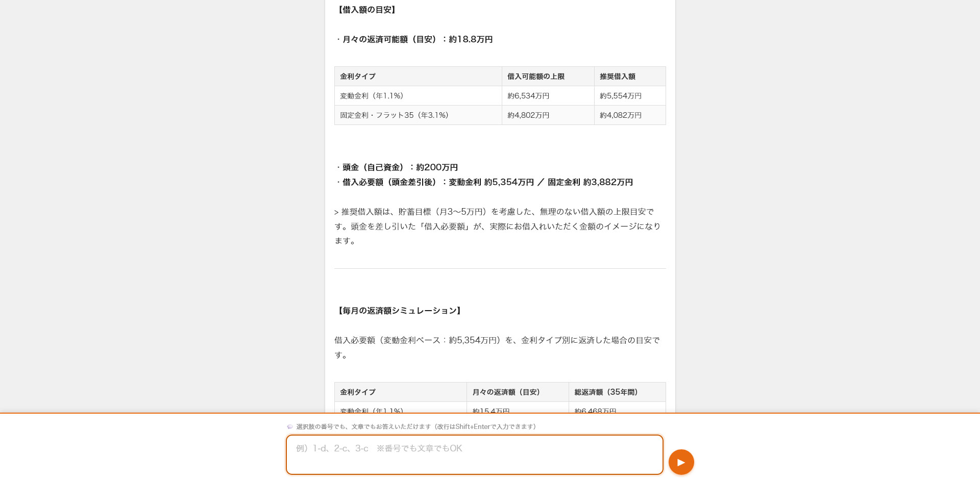The width and height of the screenshot is (980, 483).
Task: Focus the answer text input field
Action: (475, 454)
